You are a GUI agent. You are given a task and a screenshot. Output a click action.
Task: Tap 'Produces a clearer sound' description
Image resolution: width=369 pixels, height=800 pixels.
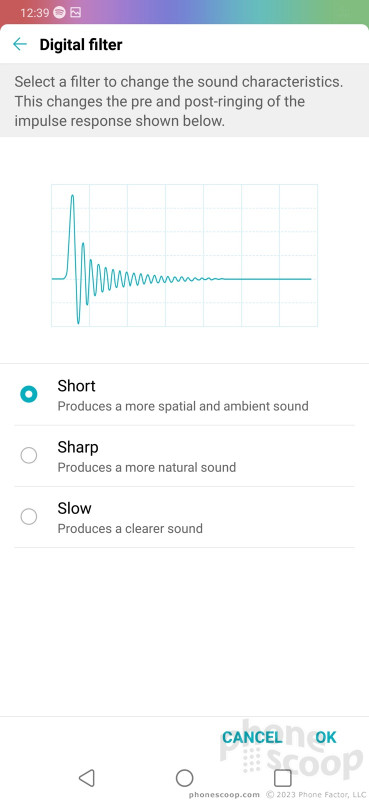click(x=130, y=529)
